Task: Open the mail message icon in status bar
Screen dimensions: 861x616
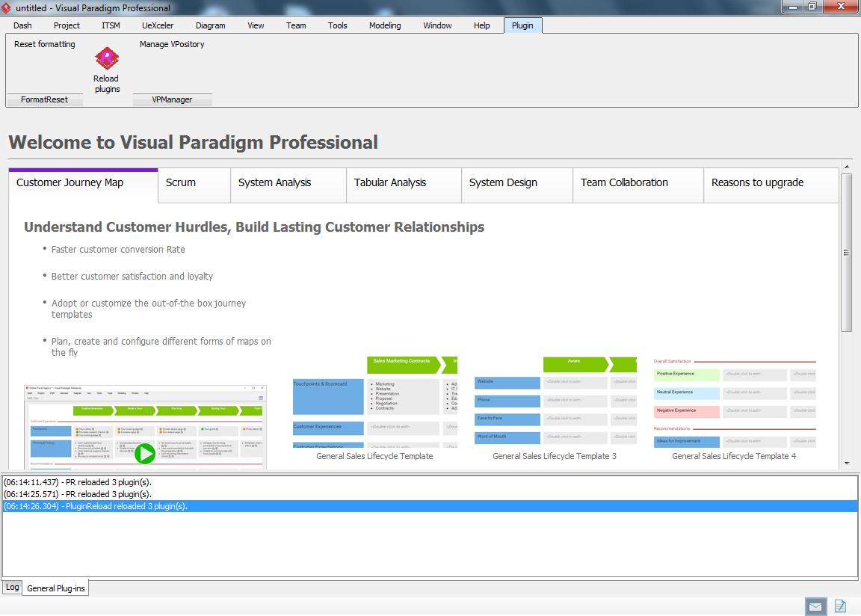Action: click(815, 606)
